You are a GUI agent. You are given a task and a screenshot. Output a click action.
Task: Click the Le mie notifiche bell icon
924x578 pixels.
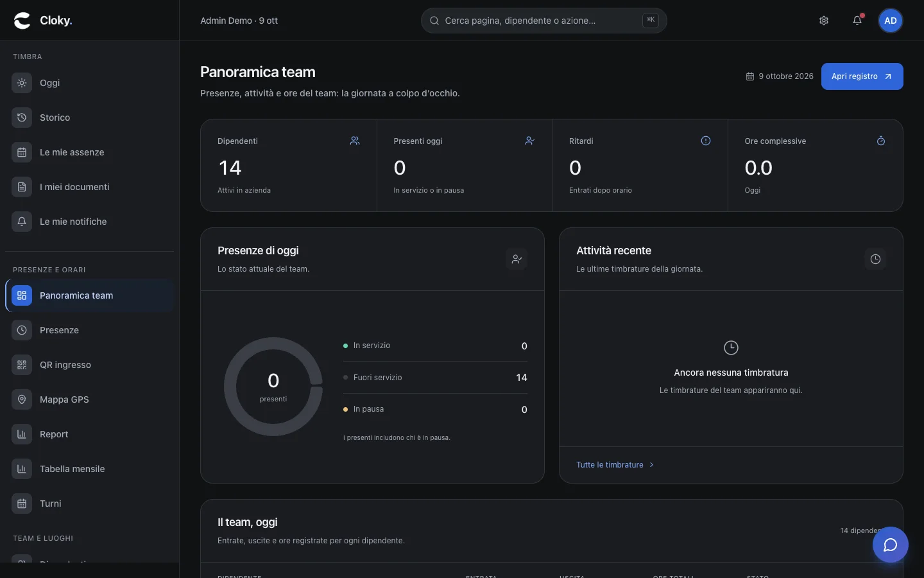pos(22,222)
